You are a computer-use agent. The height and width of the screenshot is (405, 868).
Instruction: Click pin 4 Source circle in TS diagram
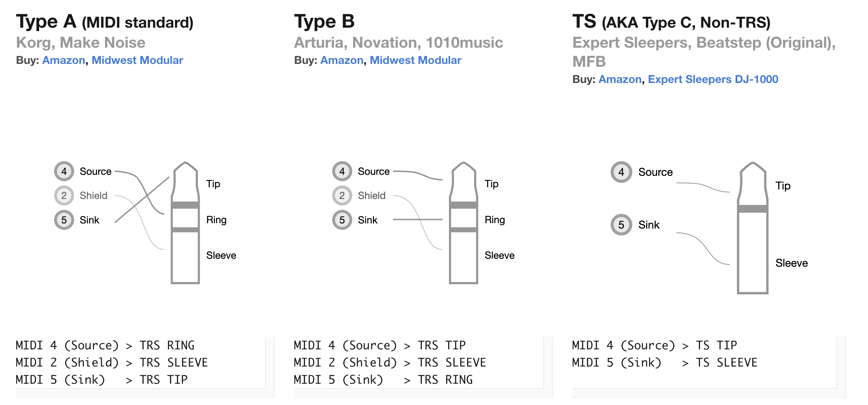coord(621,172)
